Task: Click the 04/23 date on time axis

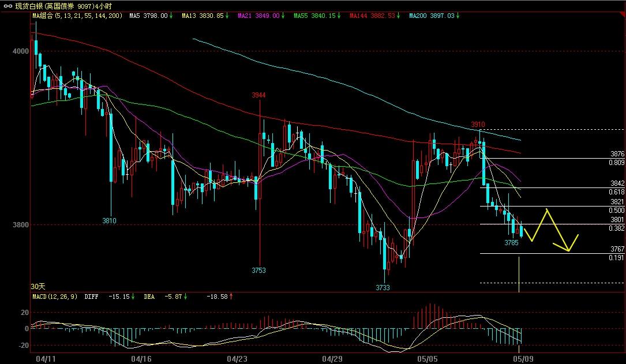Action: click(238, 358)
